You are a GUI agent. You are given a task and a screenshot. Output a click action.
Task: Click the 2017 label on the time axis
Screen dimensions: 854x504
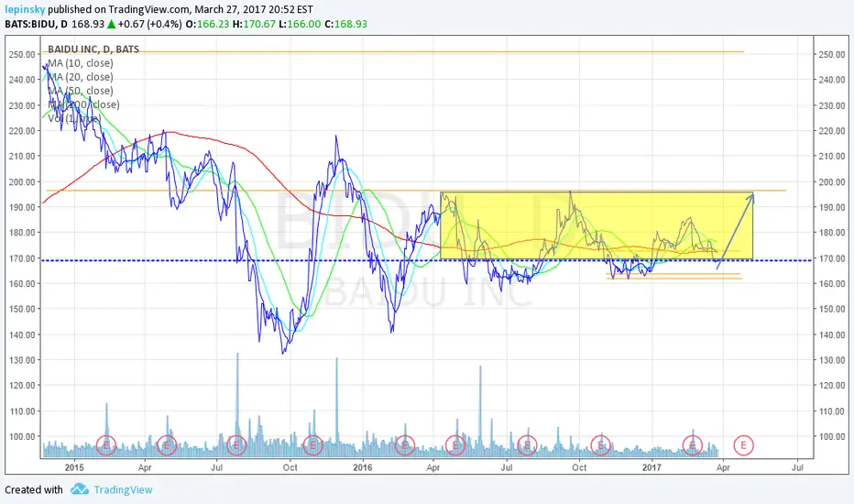point(651,467)
